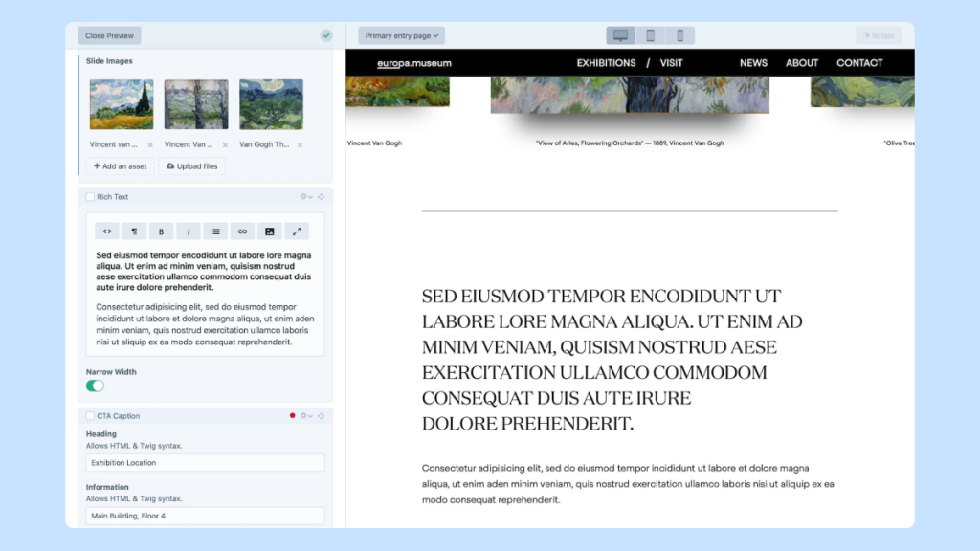Click europa.museum logo link
This screenshot has width=980, height=551.
[x=413, y=63]
